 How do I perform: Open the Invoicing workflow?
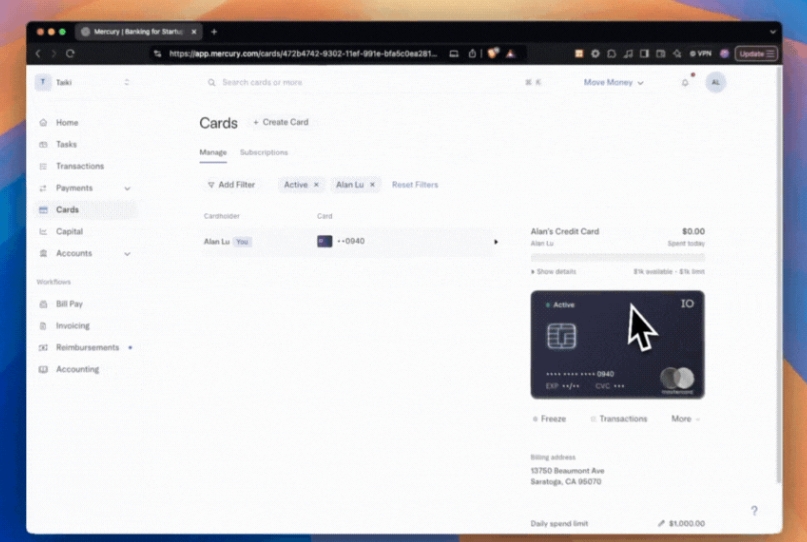click(72, 326)
